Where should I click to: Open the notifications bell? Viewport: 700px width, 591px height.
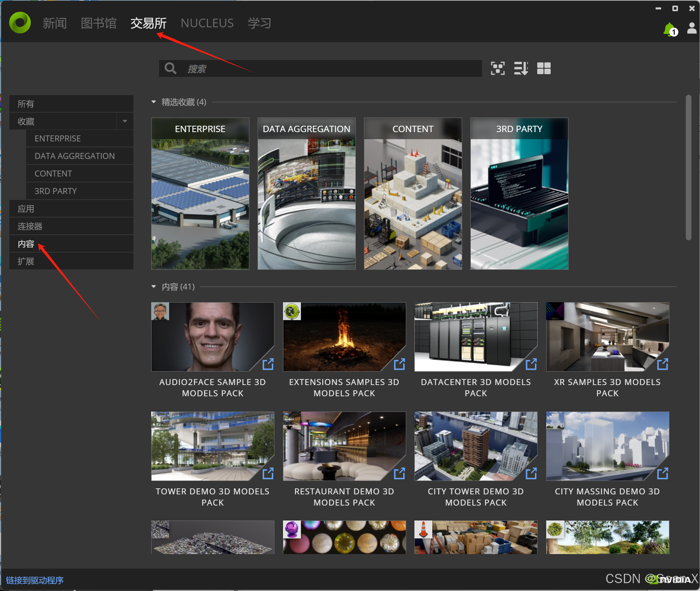click(x=670, y=29)
